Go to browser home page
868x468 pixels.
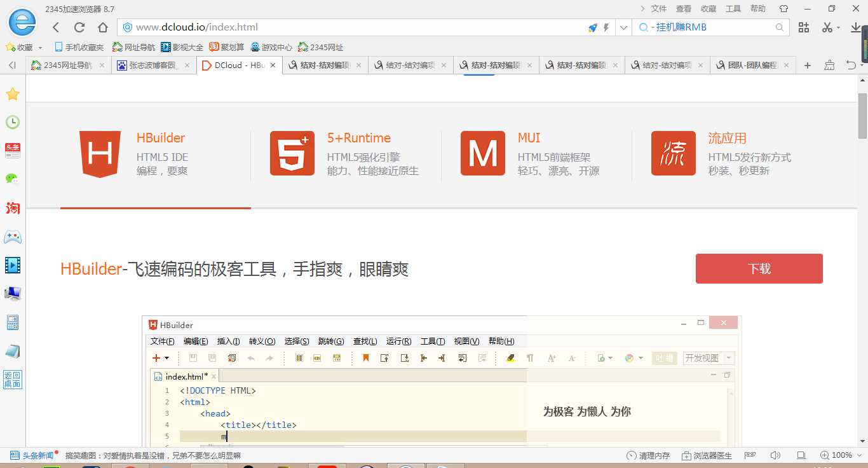tap(103, 27)
